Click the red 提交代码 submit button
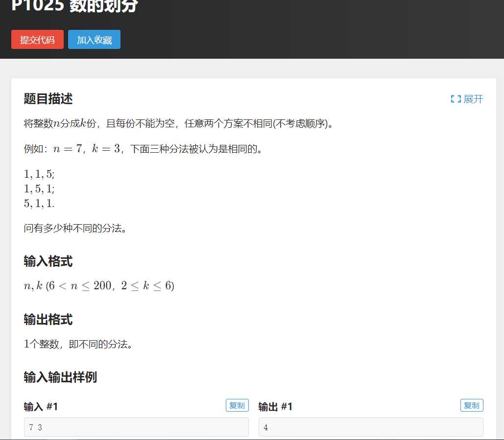The width and height of the screenshot is (504, 440). pos(37,40)
